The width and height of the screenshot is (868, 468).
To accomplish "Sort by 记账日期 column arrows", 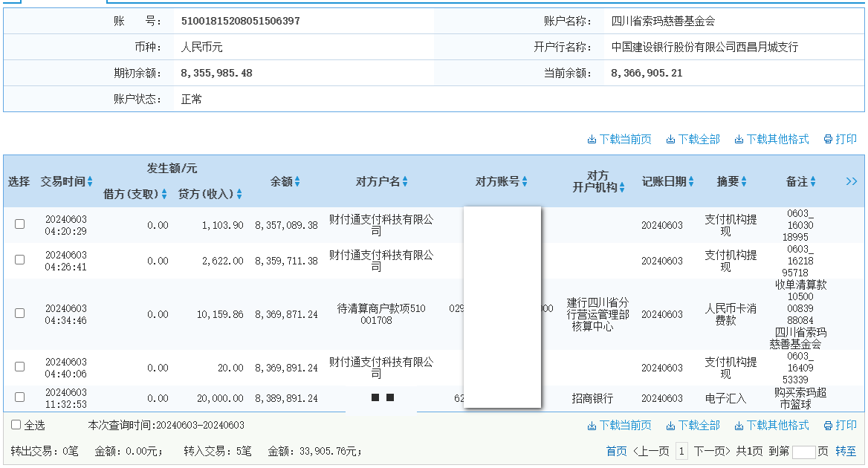I will coord(691,181).
